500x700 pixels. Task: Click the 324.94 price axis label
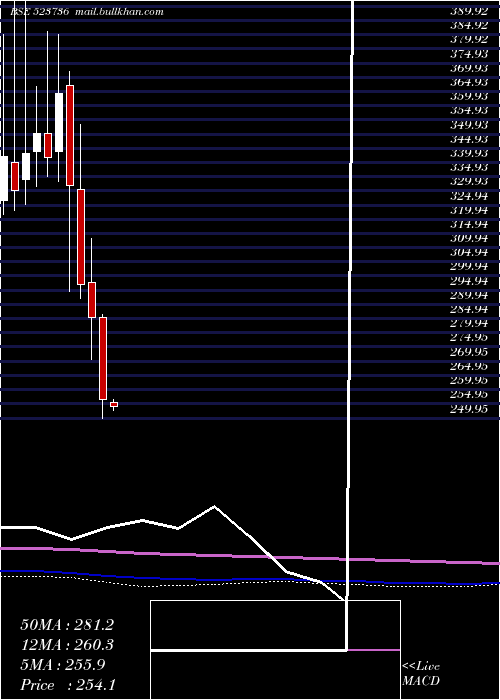coord(469,196)
